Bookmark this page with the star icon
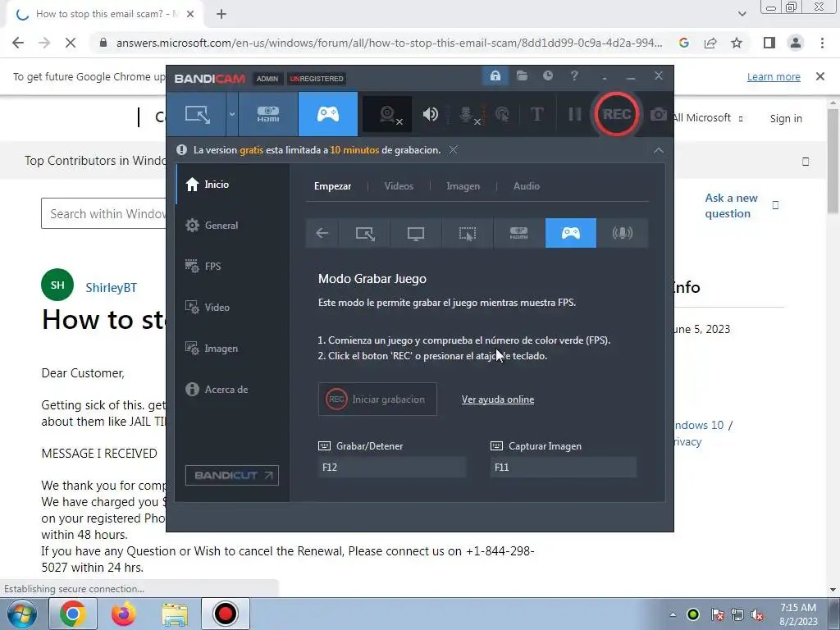Viewport: 840px width, 630px height. click(x=737, y=43)
